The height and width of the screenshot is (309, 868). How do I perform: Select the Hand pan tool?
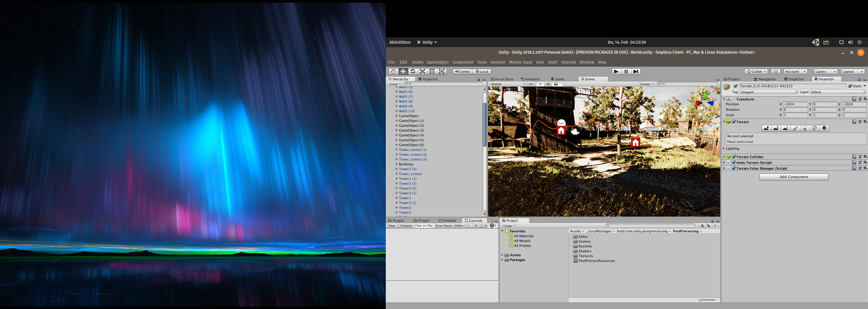tap(393, 71)
